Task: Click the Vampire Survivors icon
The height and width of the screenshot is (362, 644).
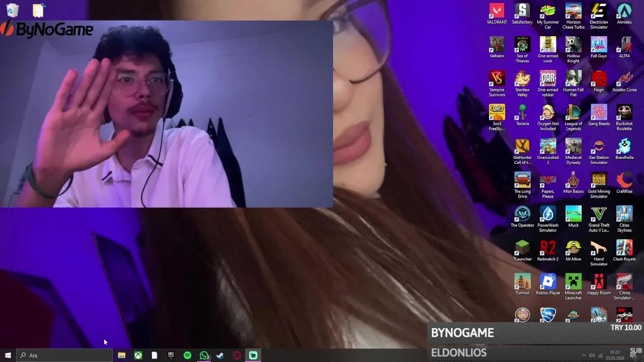Action: [497, 83]
